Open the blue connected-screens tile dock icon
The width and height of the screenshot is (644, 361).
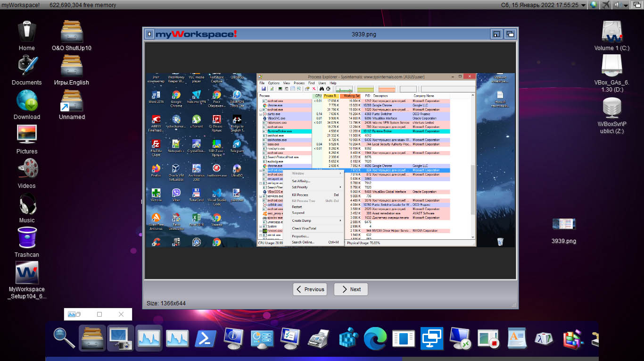pos(432,338)
